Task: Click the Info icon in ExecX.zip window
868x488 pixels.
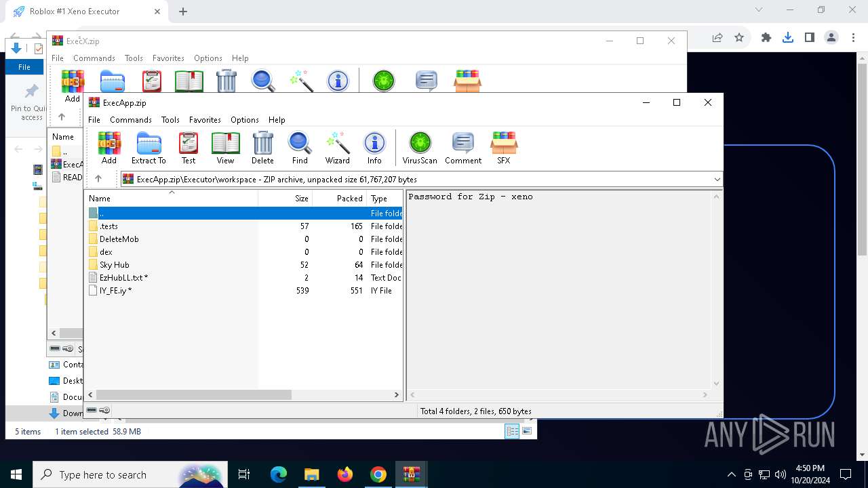Action: tap(338, 81)
